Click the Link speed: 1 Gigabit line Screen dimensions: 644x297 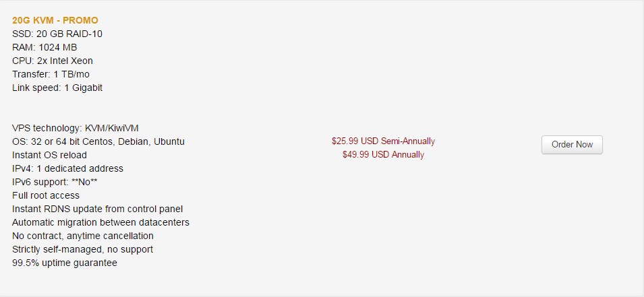pos(57,88)
